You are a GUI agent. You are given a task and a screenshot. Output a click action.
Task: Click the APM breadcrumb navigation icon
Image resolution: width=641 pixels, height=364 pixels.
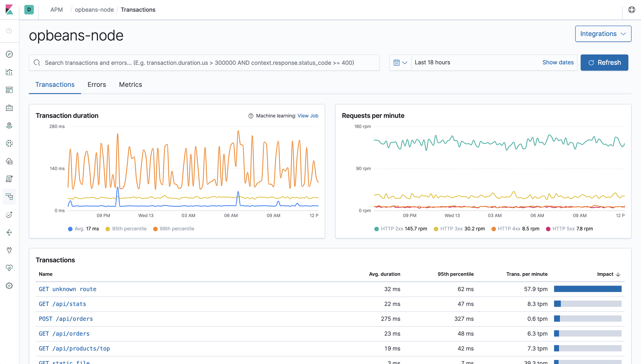[x=56, y=10]
